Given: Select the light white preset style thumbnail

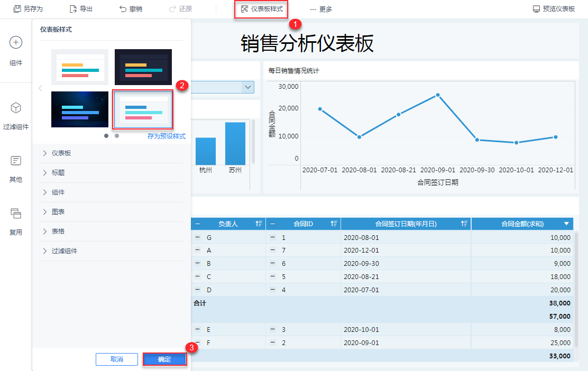Looking at the screenshot, I should point(80,67).
